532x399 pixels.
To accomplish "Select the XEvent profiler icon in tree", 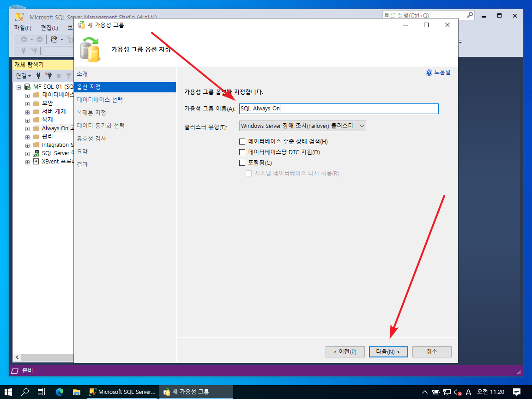I will tap(36, 162).
